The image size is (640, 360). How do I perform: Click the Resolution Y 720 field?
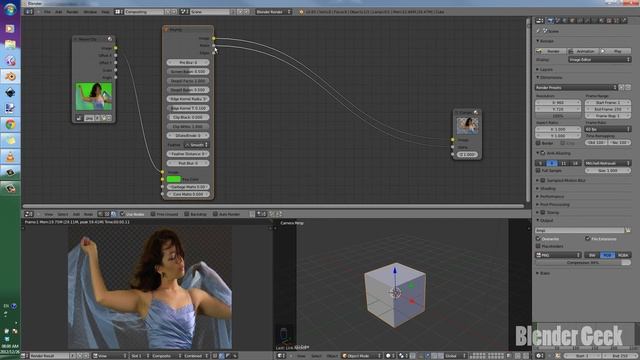click(558, 109)
